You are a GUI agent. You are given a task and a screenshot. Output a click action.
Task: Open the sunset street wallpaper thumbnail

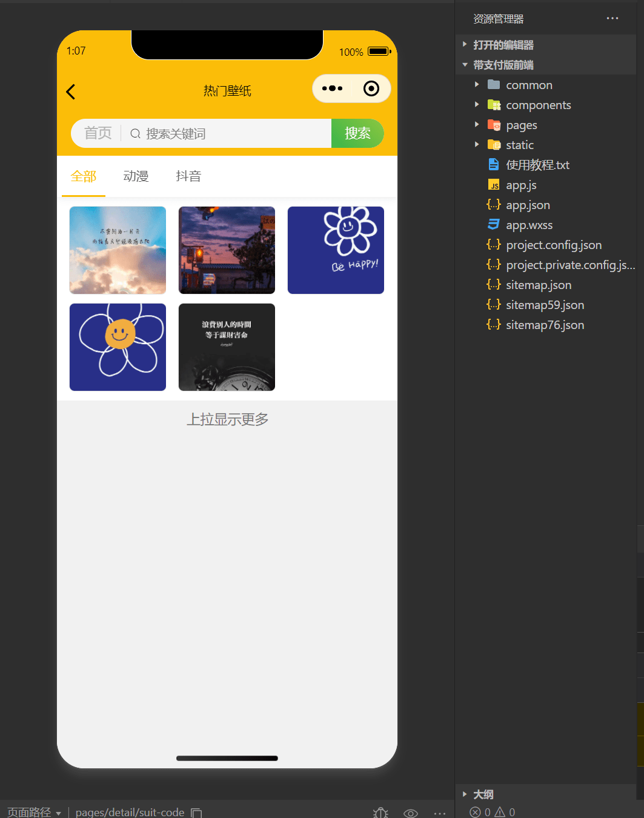227,250
